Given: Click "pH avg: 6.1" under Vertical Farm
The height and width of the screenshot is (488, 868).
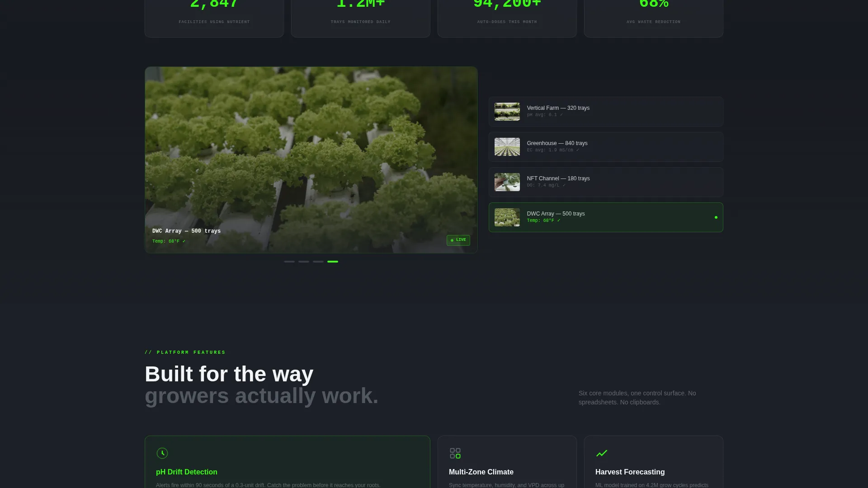Looking at the screenshot, I should tap(545, 115).
